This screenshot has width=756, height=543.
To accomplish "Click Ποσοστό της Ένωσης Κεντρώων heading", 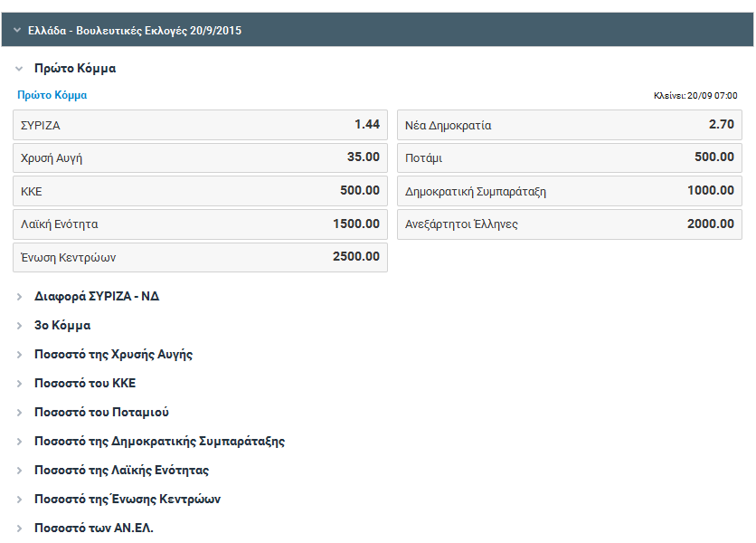I will (128, 499).
